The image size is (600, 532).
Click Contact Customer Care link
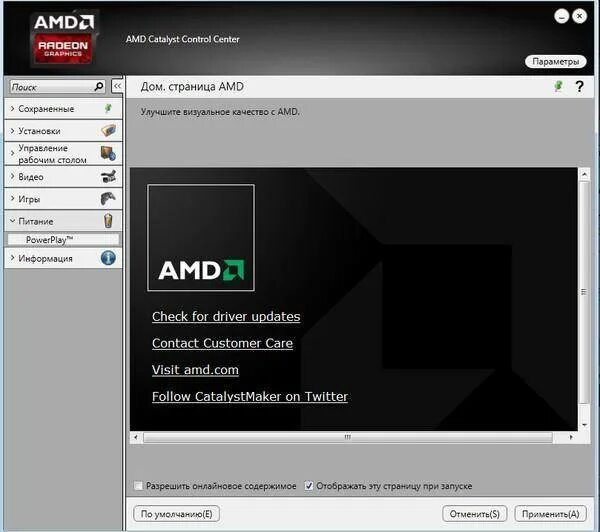click(x=222, y=343)
